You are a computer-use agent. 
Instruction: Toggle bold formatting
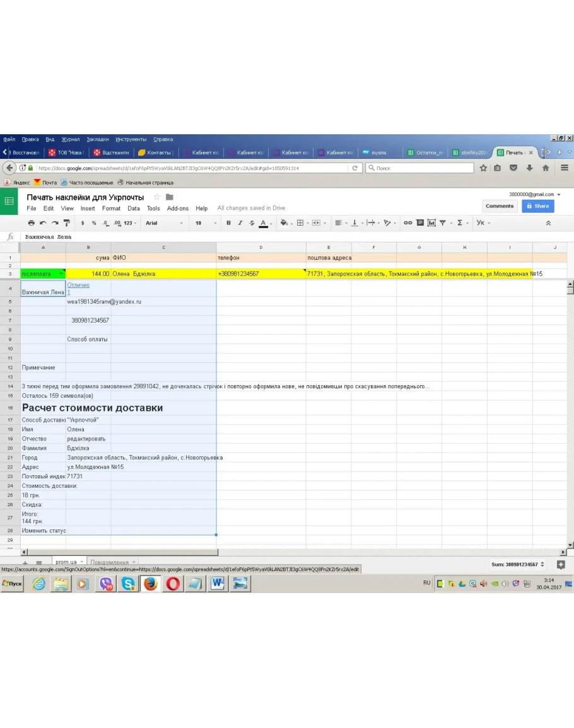coord(228,223)
